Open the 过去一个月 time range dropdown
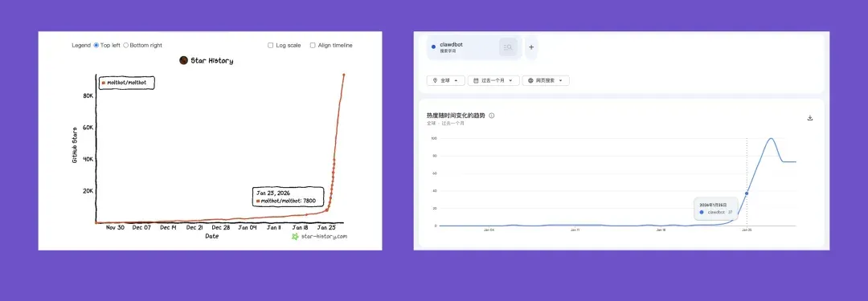 [x=493, y=80]
